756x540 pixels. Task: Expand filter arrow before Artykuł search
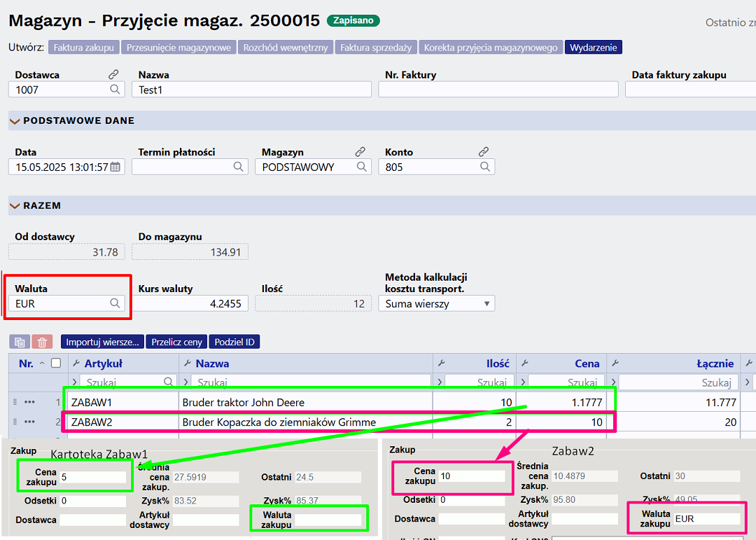[75, 382]
